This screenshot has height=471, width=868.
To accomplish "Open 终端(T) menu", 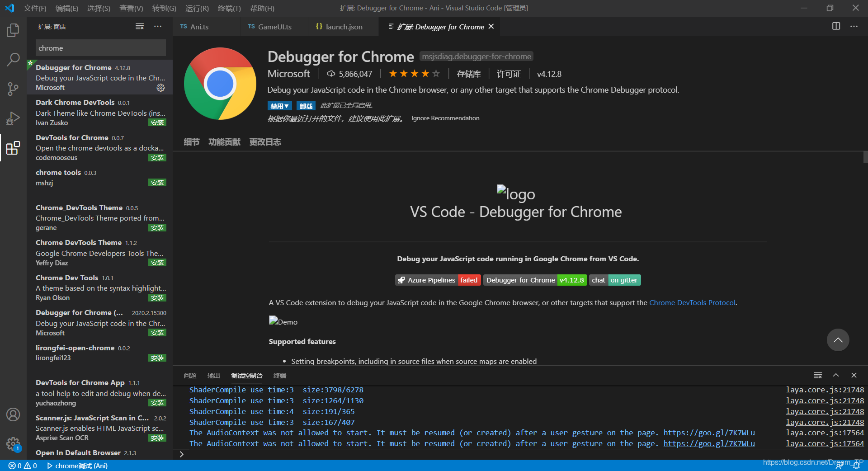I will point(229,8).
